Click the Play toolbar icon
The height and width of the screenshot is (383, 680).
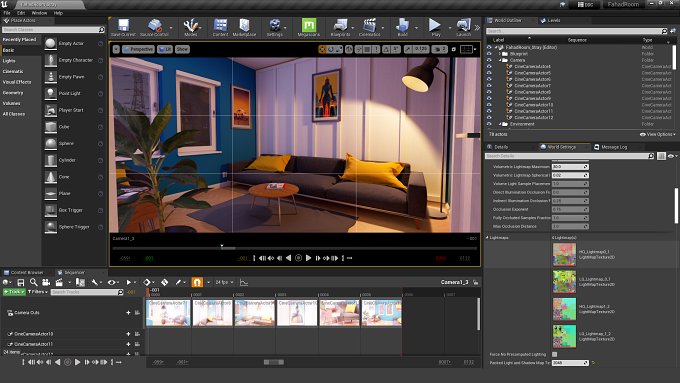(435, 25)
